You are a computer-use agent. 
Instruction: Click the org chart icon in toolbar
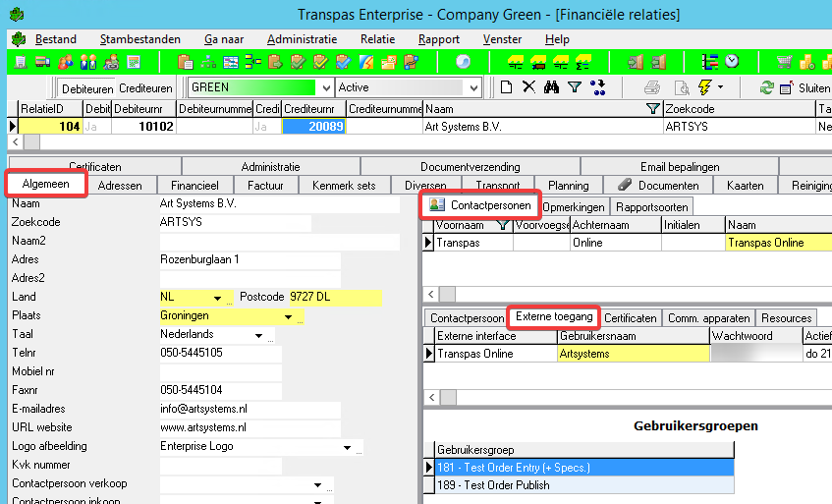209,62
